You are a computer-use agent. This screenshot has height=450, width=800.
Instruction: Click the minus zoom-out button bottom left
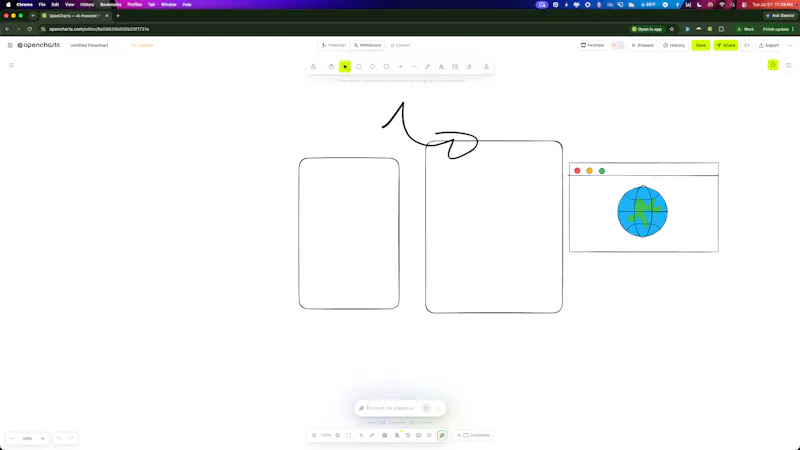[x=12, y=438]
